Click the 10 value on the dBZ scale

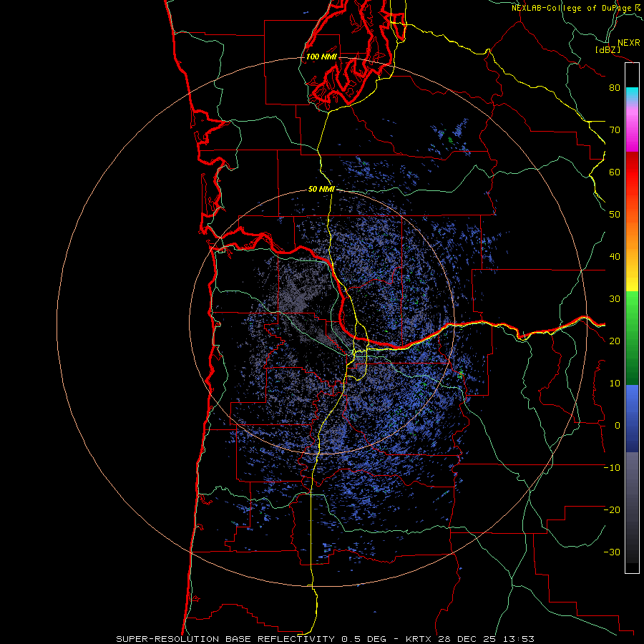pyautogui.click(x=615, y=384)
